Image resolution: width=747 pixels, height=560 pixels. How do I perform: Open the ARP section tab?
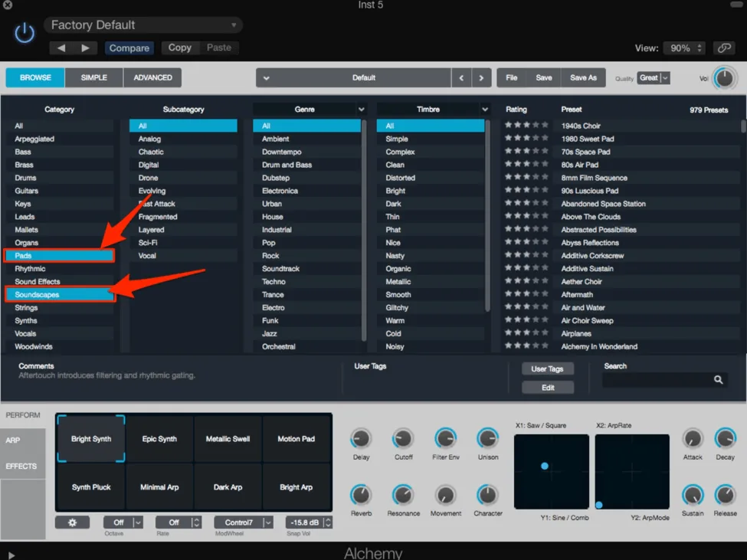[22, 440]
